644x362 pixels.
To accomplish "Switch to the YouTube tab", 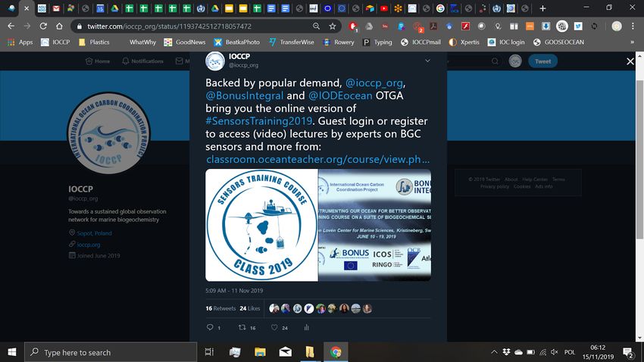I will click(x=383, y=8).
